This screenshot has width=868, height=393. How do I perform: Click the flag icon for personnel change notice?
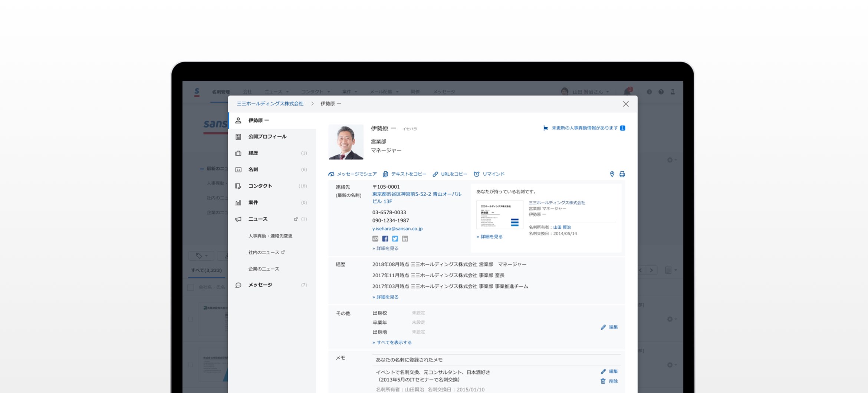pos(546,128)
